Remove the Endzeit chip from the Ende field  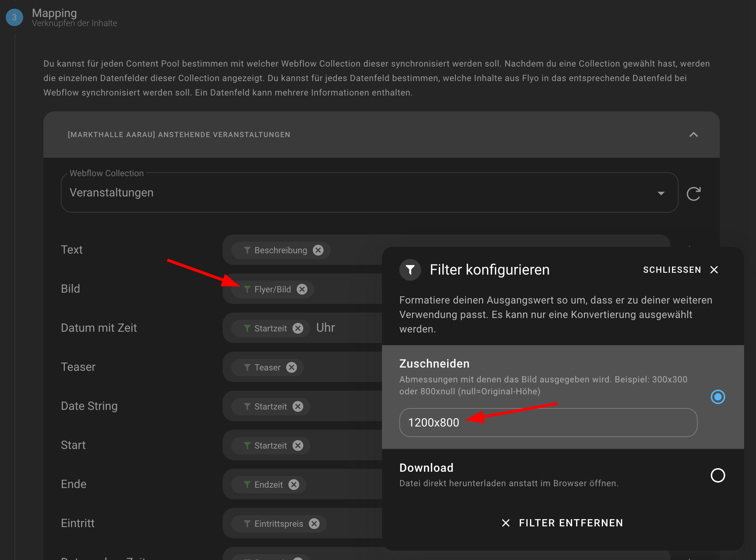(x=294, y=484)
